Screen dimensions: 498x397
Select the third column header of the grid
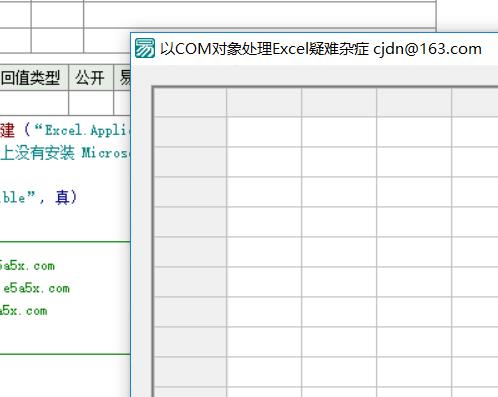click(x=414, y=102)
